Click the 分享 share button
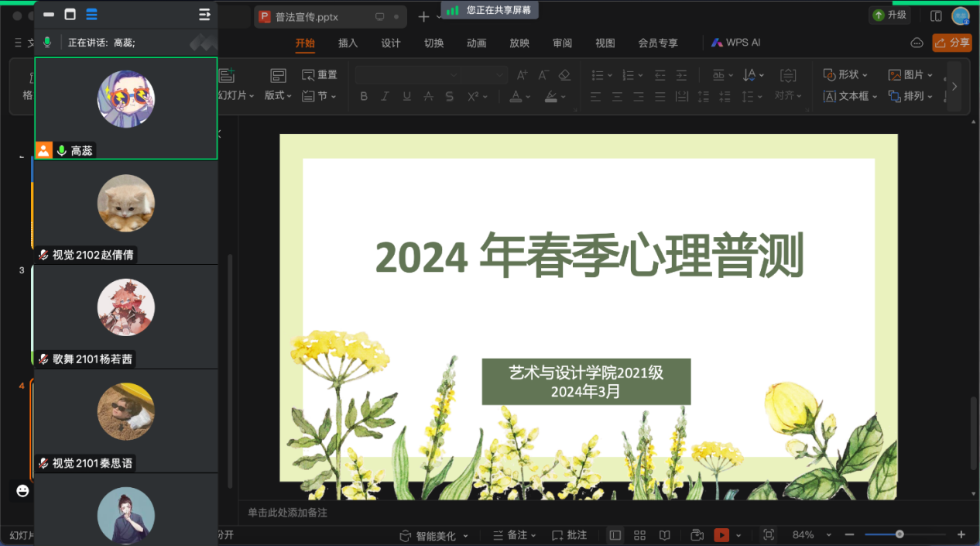Viewport: 980px width, 546px height. click(x=951, y=43)
